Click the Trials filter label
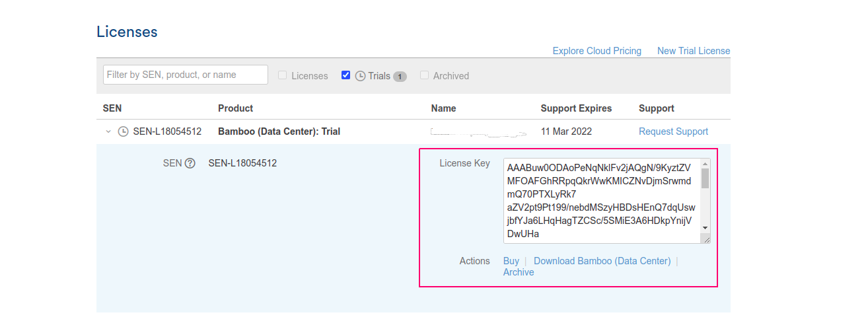The width and height of the screenshot is (868, 329). point(379,76)
